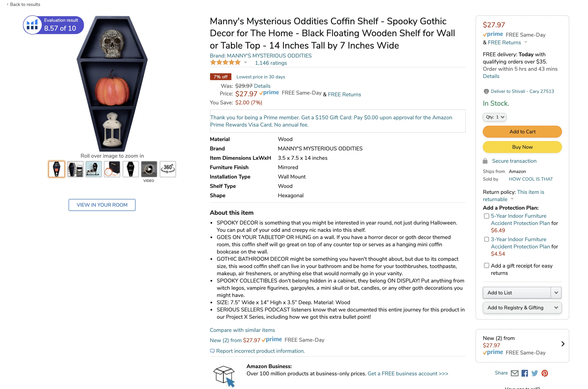Play the product video thumbnail
The width and height of the screenshot is (588, 389).
(x=149, y=169)
